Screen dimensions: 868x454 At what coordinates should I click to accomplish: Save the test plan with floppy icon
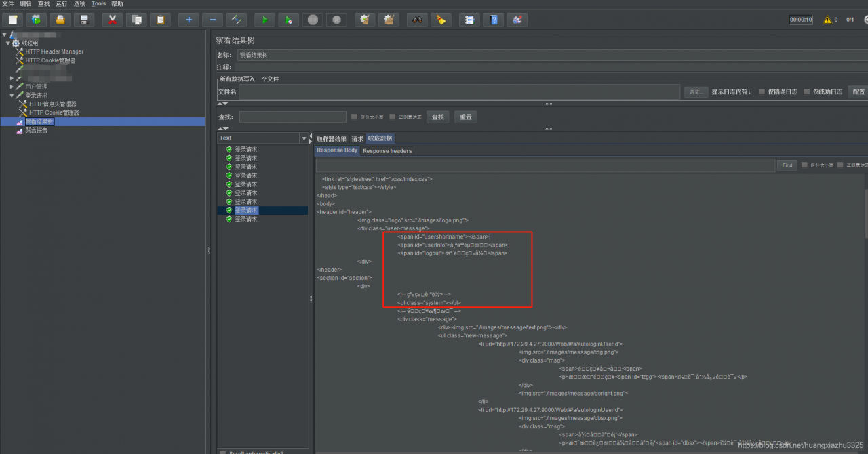click(84, 20)
